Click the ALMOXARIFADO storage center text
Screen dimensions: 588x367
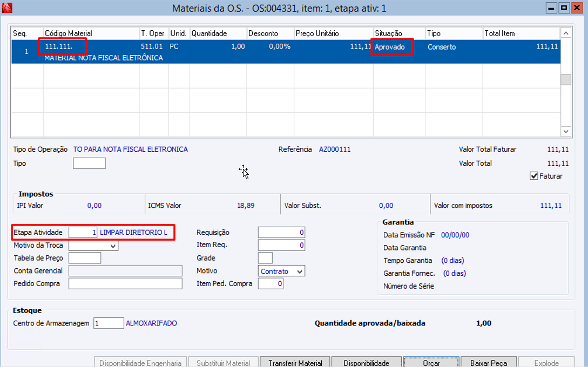152,323
